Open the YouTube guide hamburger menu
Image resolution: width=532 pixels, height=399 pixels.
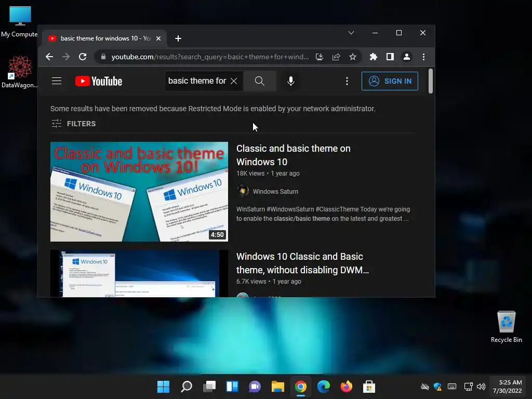pyautogui.click(x=57, y=81)
